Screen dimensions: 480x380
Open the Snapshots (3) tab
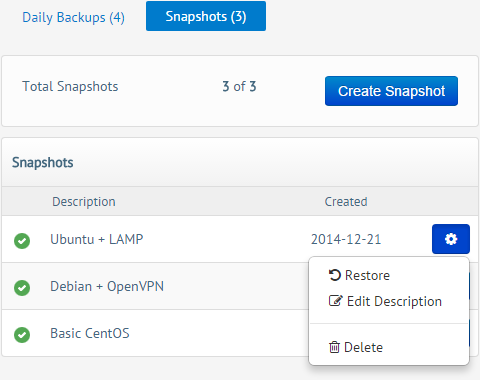(x=206, y=16)
